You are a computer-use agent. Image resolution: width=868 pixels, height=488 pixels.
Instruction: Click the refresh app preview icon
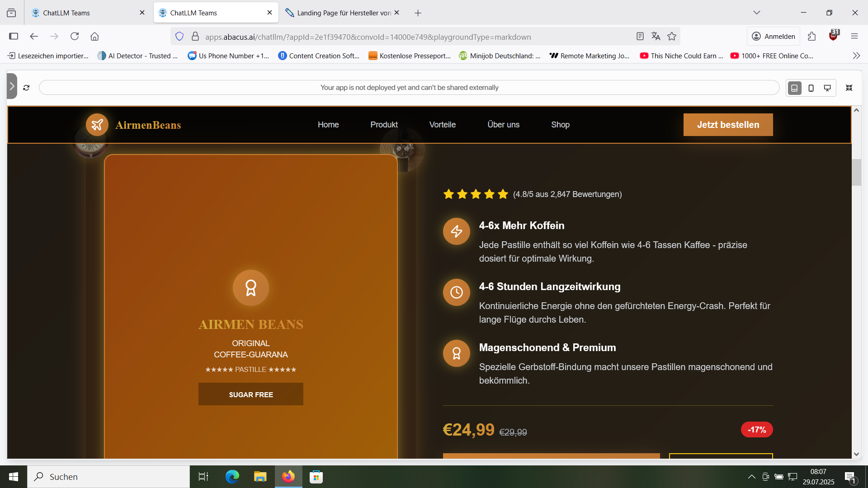26,88
